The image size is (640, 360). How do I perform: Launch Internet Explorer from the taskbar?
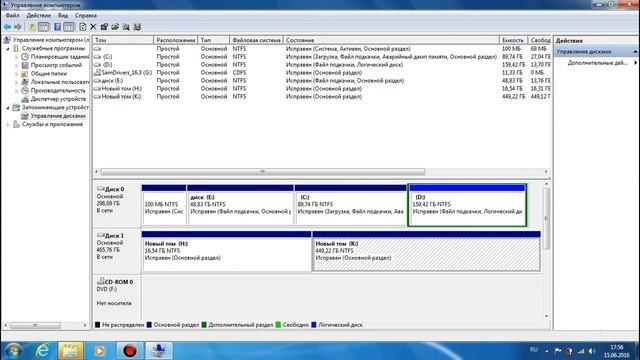click(x=42, y=351)
